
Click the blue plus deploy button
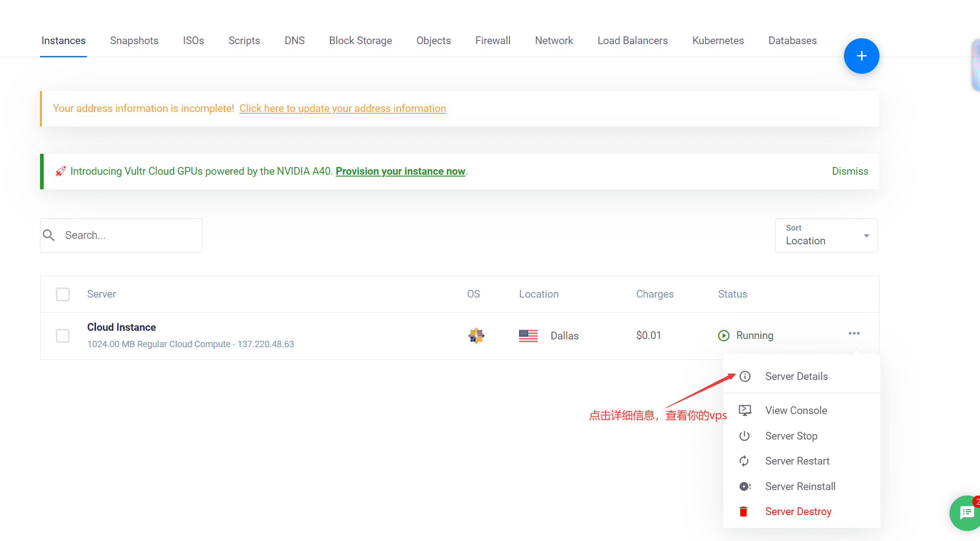861,56
